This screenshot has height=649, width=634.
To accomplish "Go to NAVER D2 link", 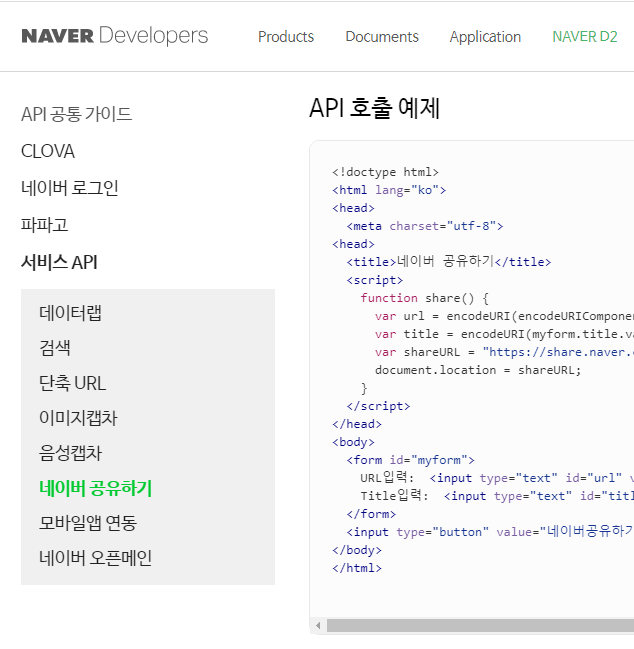I will [585, 37].
